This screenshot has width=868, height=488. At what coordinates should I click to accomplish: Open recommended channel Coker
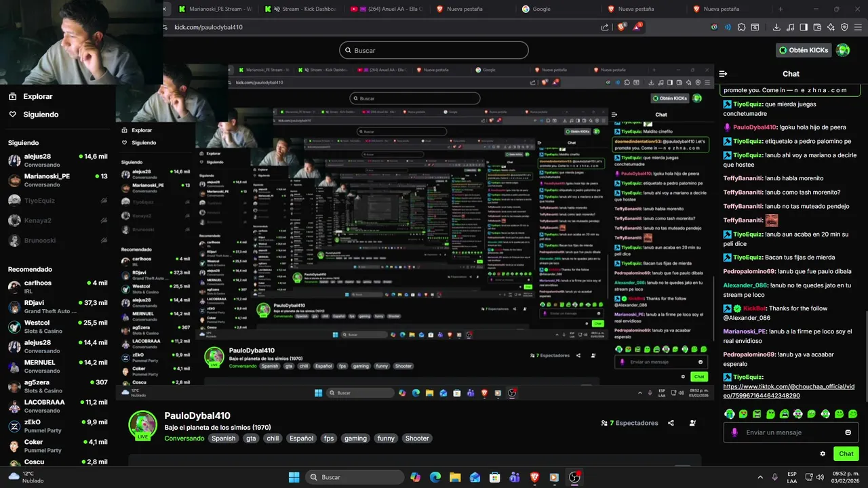pyautogui.click(x=57, y=446)
